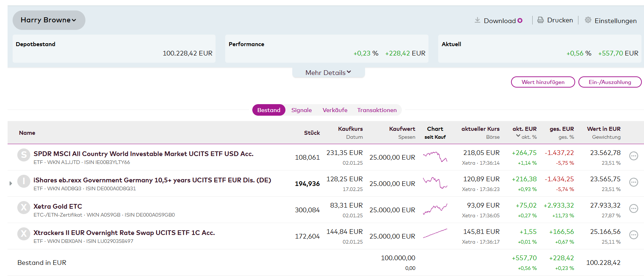Click the round S avatar of SPDR ETF
644x280 pixels.
click(24, 155)
